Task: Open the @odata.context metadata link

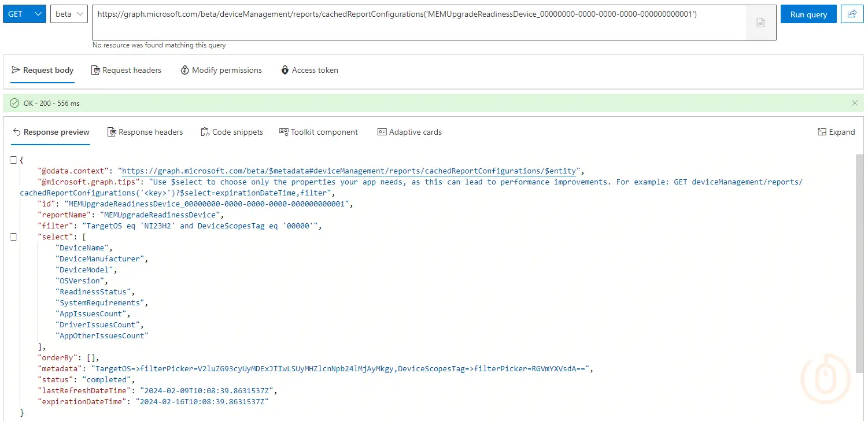Action: click(x=349, y=171)
